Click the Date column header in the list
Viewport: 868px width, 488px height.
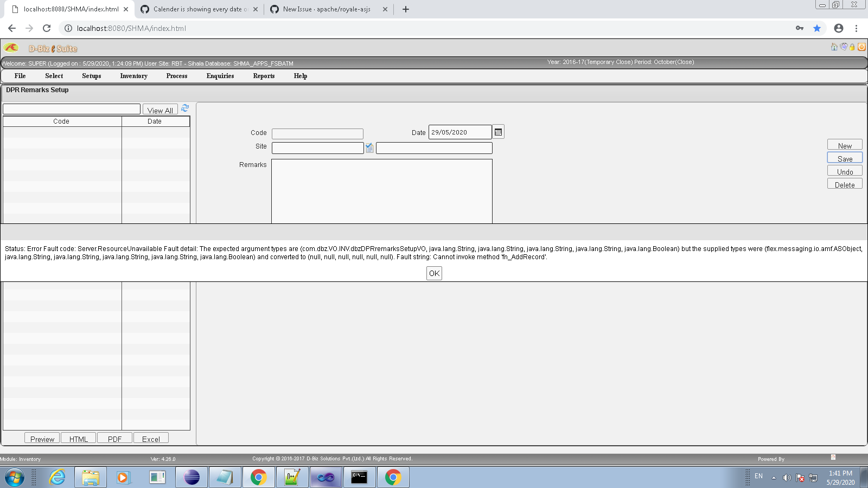(155, 121)
